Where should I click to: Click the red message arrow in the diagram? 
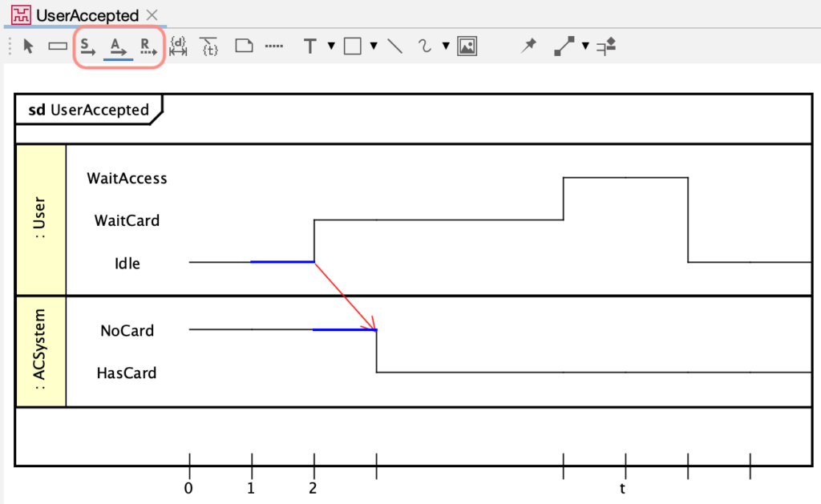(343, 294)
